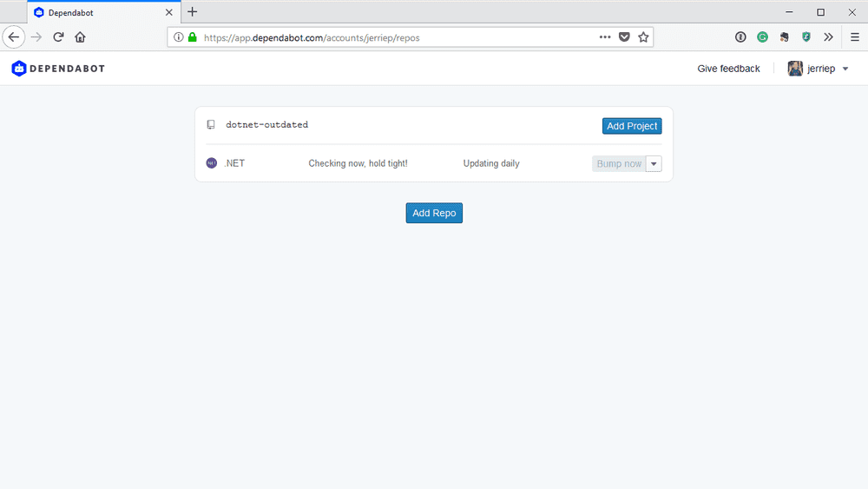Open the green shield extension icon
The height and width of the screenshot is (489, 868).
[806, 37]
